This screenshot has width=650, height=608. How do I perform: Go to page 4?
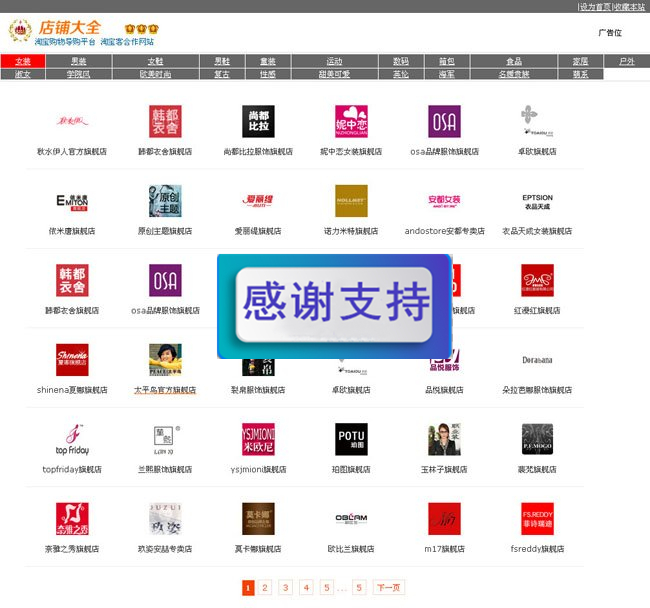click(x=306, y=587)
